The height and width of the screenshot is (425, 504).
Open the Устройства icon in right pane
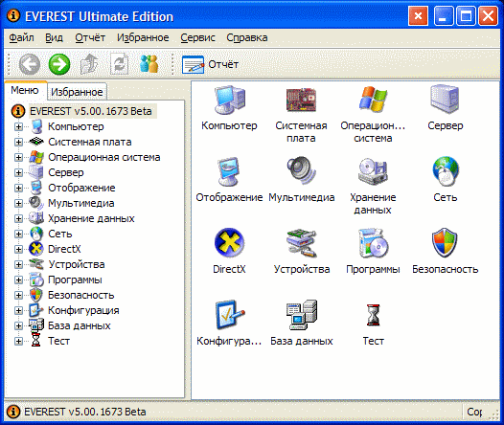click(x=302, y=243)
